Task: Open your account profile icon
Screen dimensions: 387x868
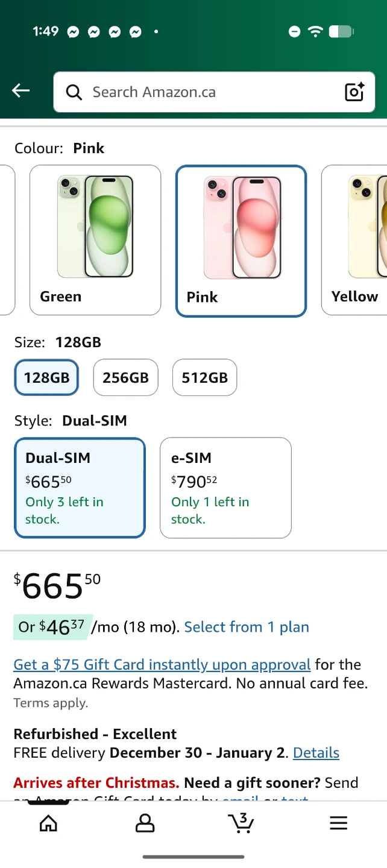Action: [x=145, y=823]
